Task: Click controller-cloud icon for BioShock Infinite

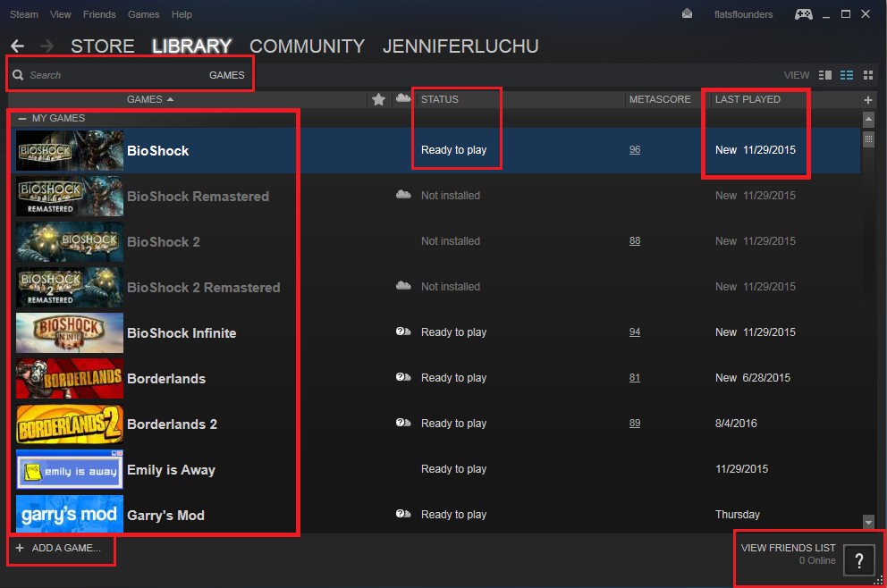Action: click(403, 332)
